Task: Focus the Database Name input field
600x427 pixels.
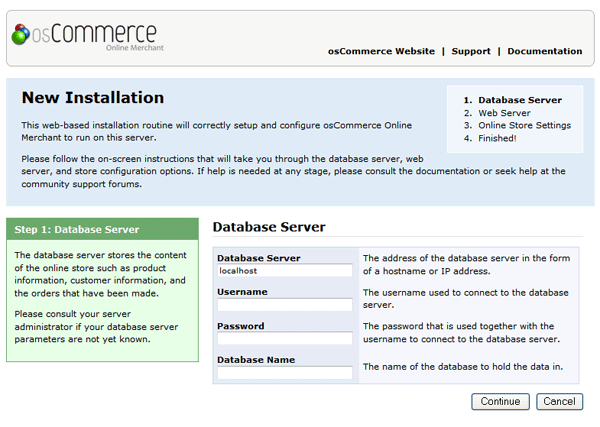Action: (x=285, y=373)
